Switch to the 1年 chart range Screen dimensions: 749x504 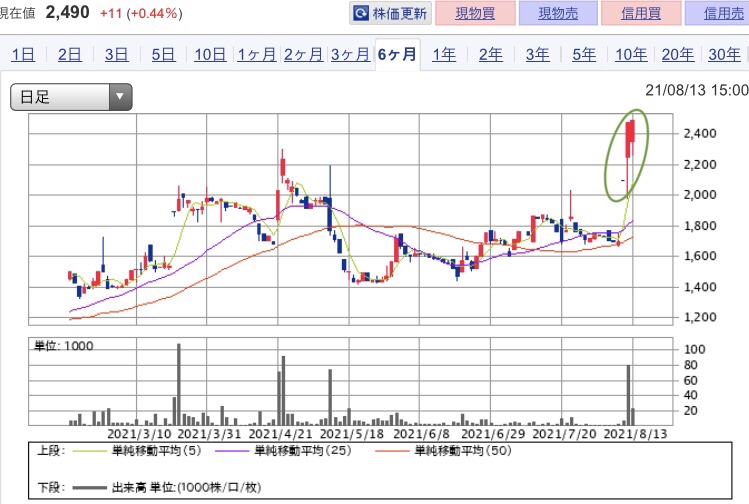point(444,55)
